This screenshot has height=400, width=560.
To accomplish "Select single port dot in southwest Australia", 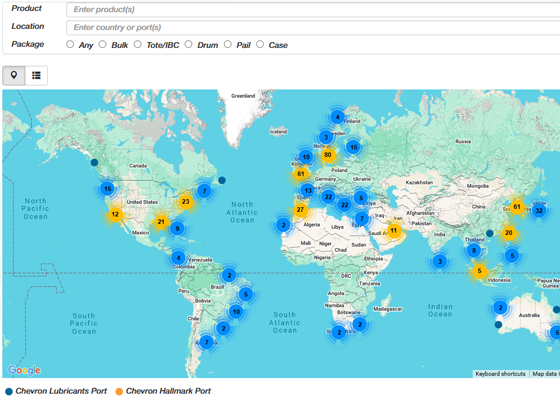I will click(x=498, y=325).
